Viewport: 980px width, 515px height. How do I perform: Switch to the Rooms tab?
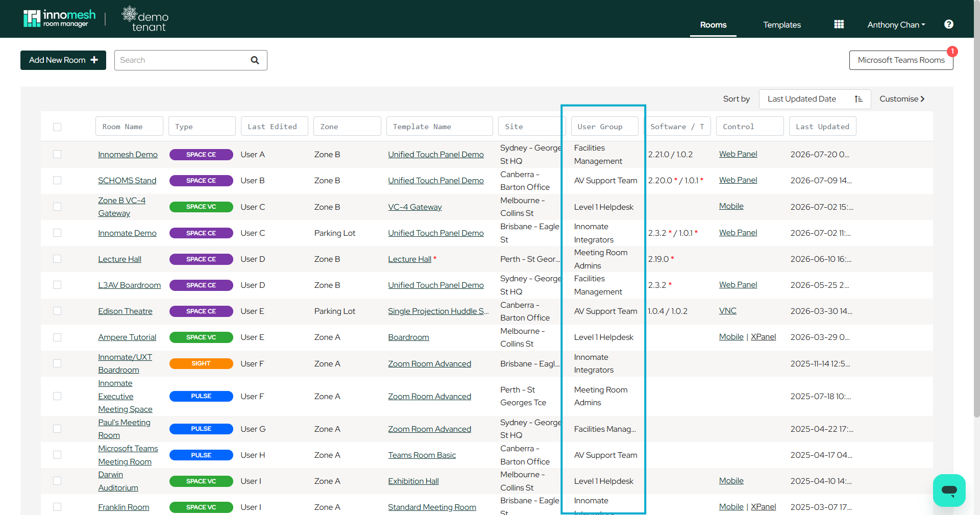(x=713, y=24)
